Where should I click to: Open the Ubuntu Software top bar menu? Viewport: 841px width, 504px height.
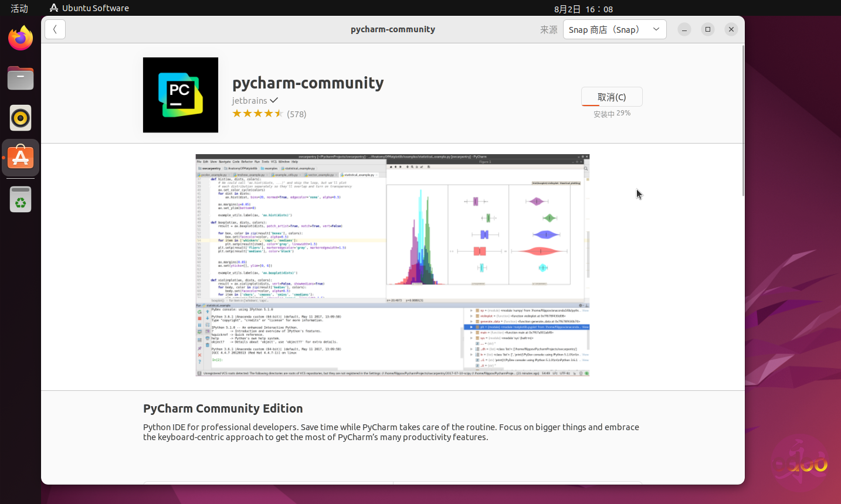(89, 8)
